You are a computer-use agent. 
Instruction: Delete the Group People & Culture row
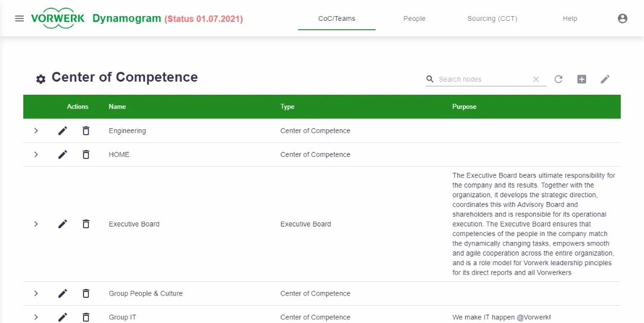tap(86, 293)
